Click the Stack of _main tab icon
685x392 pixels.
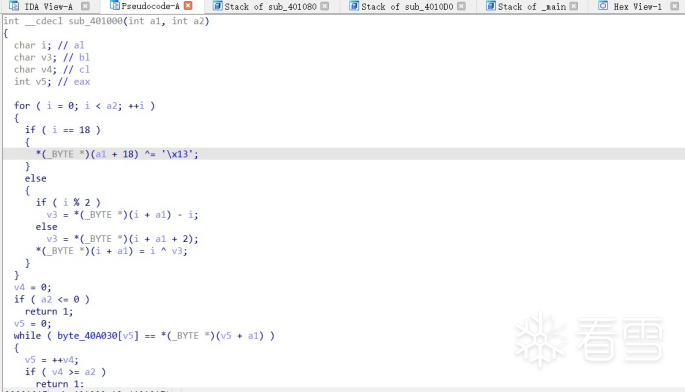click(x=491, y=6)
